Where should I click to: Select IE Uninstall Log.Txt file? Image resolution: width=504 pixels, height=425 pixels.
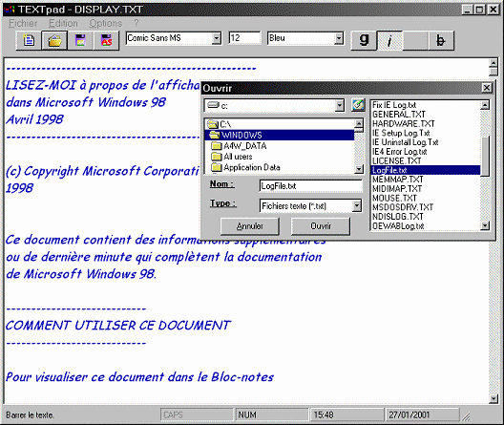point(426,142)
